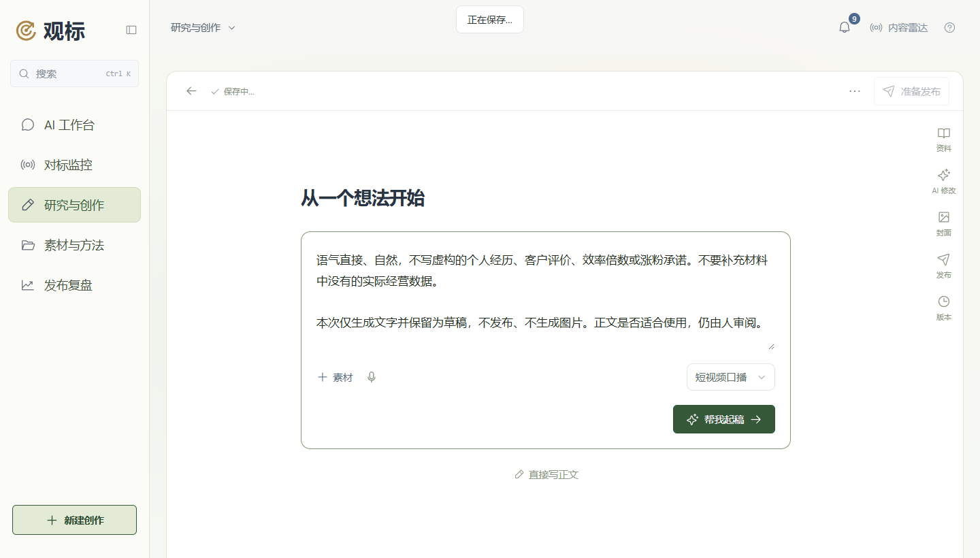
Task: Open AI 工作台 in sidebar
Action: point(74,125)
